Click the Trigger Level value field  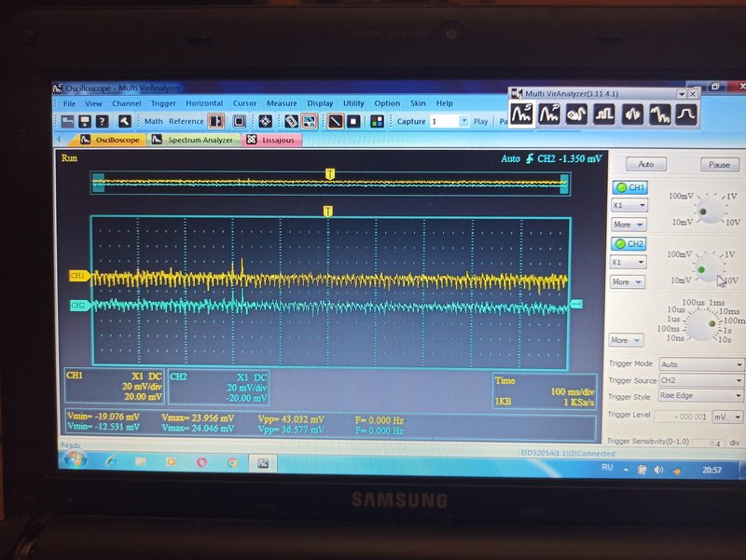[x=683, y=417]
